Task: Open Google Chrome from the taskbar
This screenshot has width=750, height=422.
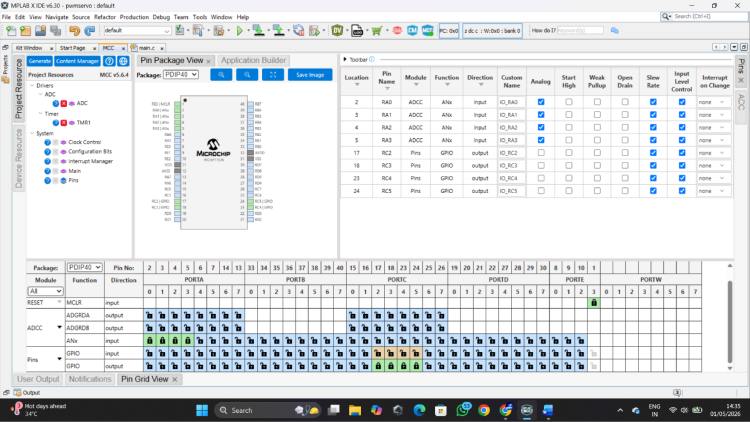Action: pos(484,410)
